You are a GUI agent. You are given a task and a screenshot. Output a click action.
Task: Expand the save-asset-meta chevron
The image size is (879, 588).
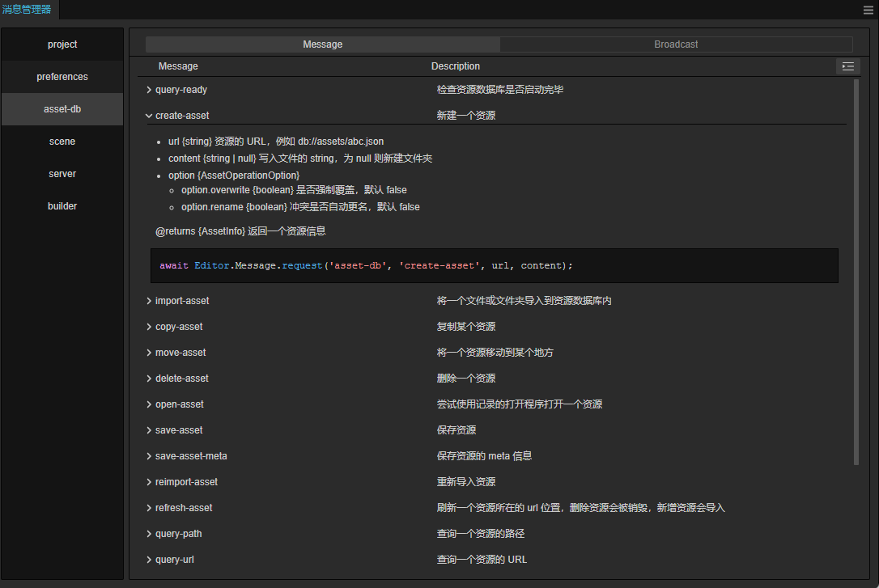tap(149, 456)
